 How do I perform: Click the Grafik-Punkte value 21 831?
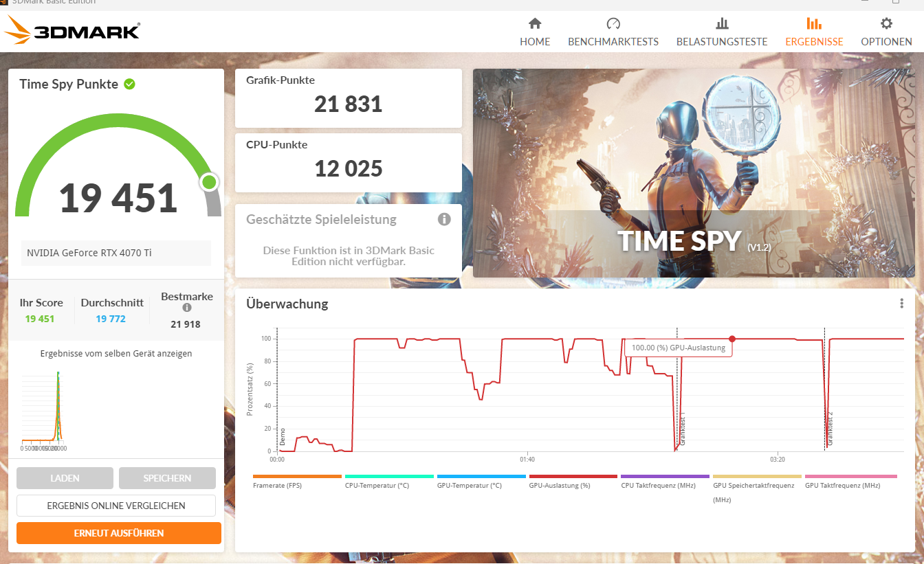[348, 104]
